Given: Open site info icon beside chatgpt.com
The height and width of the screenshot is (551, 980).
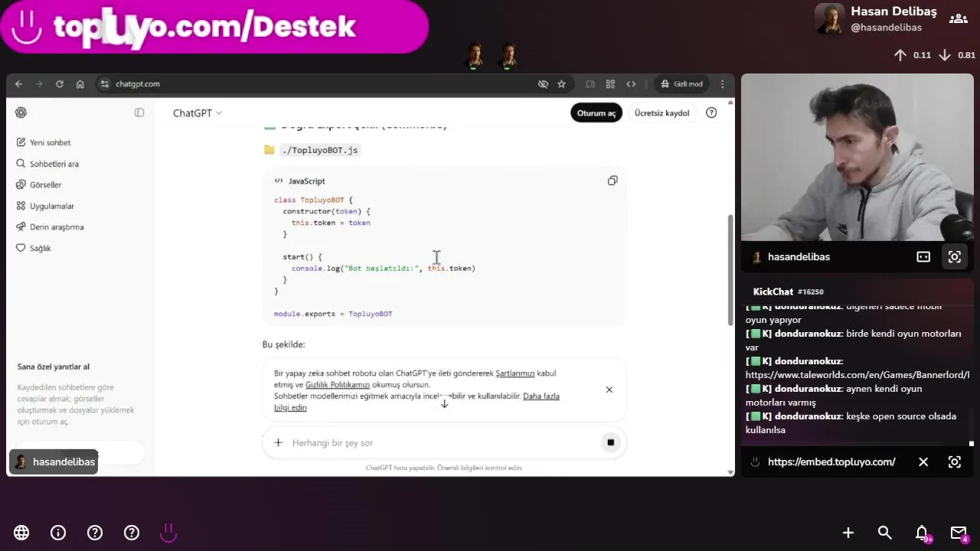Looking at the screenshot, I should (106, 84).
